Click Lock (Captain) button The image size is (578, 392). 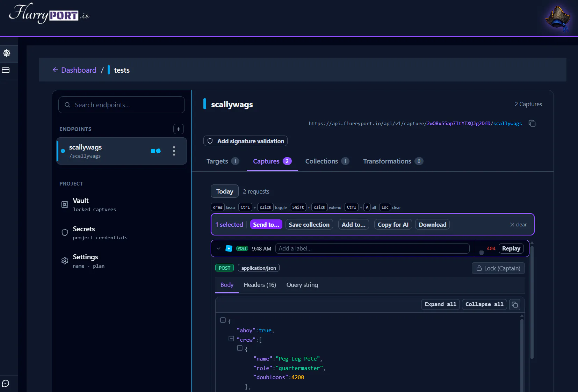click(498, 268)
